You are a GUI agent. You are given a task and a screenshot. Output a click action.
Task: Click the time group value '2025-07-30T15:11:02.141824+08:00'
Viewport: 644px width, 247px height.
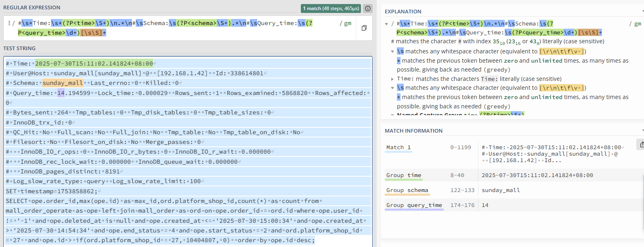(x=537, y=175)
